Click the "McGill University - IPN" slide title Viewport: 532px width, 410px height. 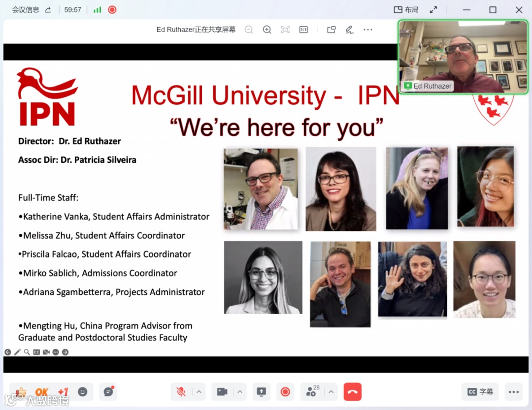tap(266, 95)
